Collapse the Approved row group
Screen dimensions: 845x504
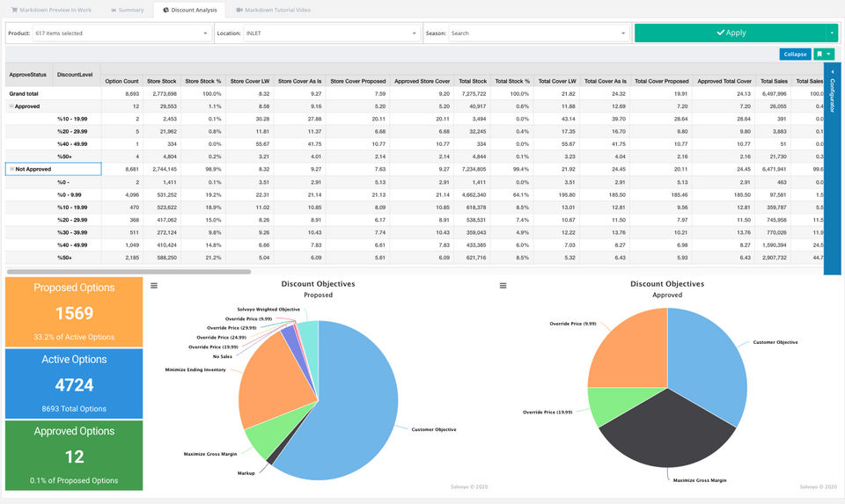click(11, 106)
